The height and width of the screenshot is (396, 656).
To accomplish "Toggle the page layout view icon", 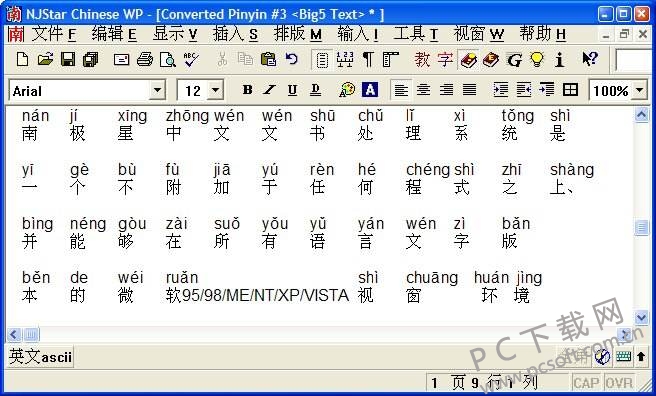I will [322, 60].
